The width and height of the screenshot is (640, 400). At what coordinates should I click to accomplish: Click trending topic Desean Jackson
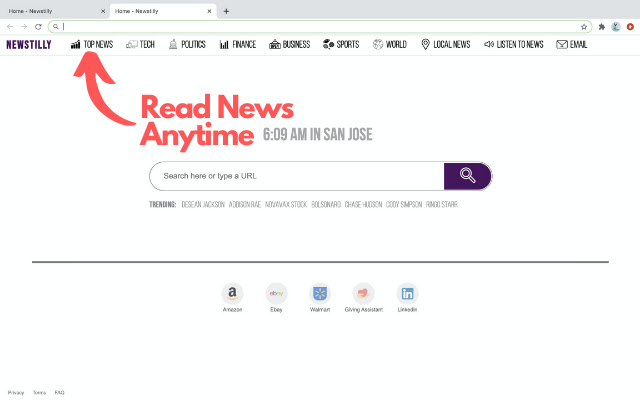203,204
